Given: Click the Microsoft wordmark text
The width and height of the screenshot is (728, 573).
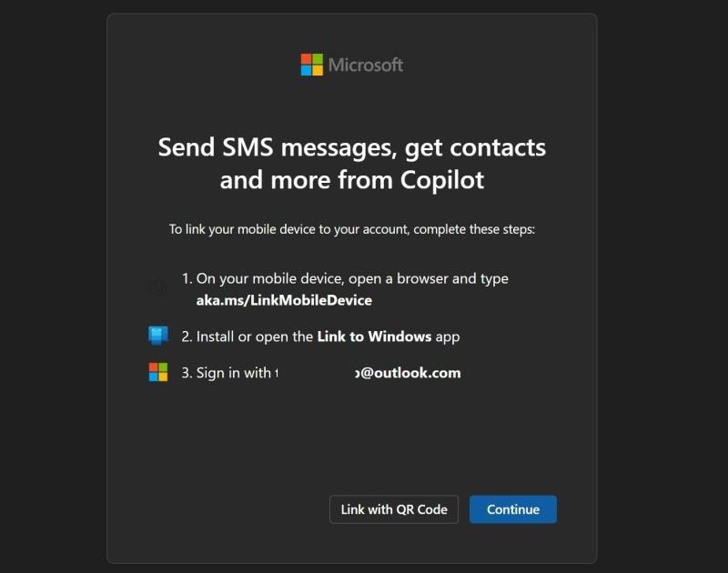Looking at the screenshot, I should (x=365, y=65).
